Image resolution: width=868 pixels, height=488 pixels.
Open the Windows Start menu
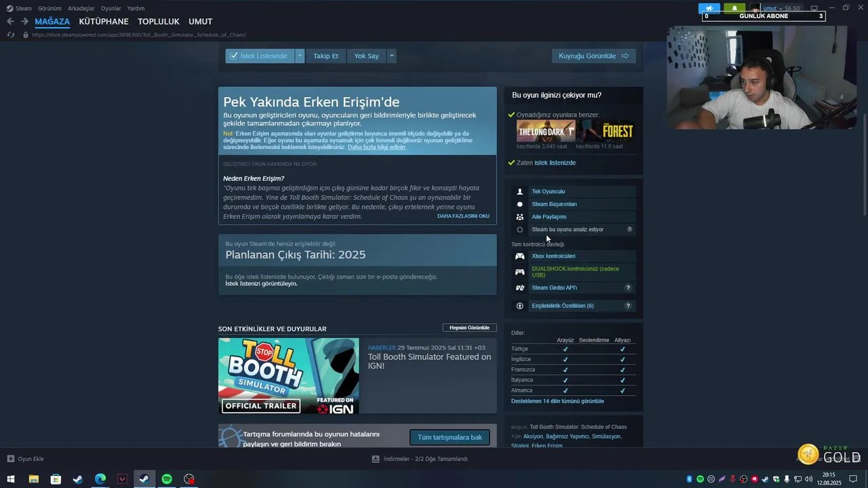11,479
